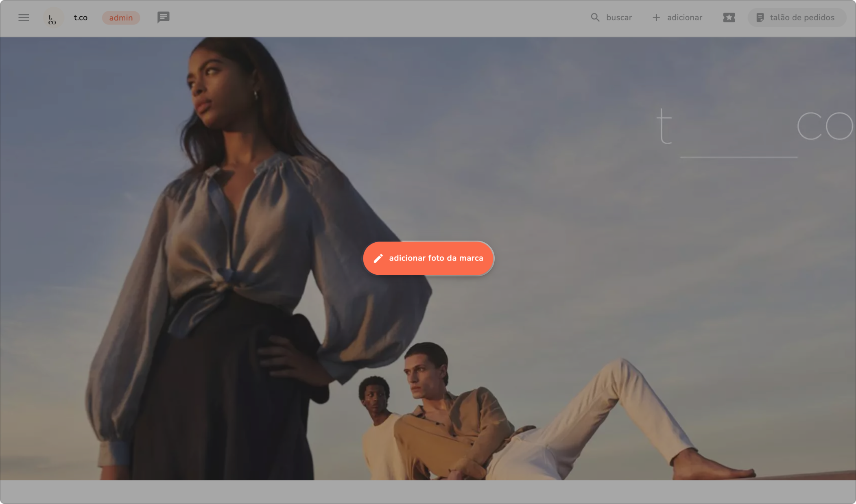The height and width of the screenshot is (504, 856).
Task: Click the gray strip below the cover photo
Action: 427,492
